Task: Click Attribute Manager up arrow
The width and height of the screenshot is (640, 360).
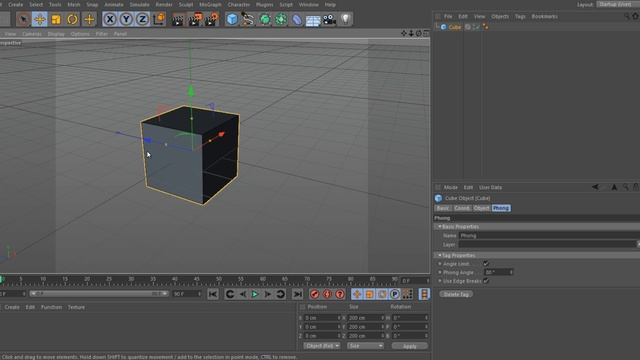Action: [614, 187]
